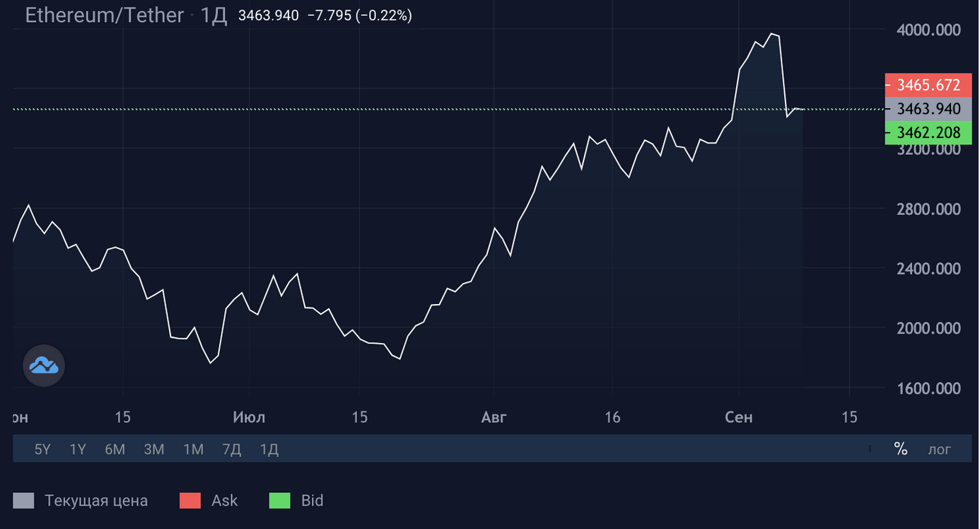Click the Сен date axis label

(x=739, y=417)
